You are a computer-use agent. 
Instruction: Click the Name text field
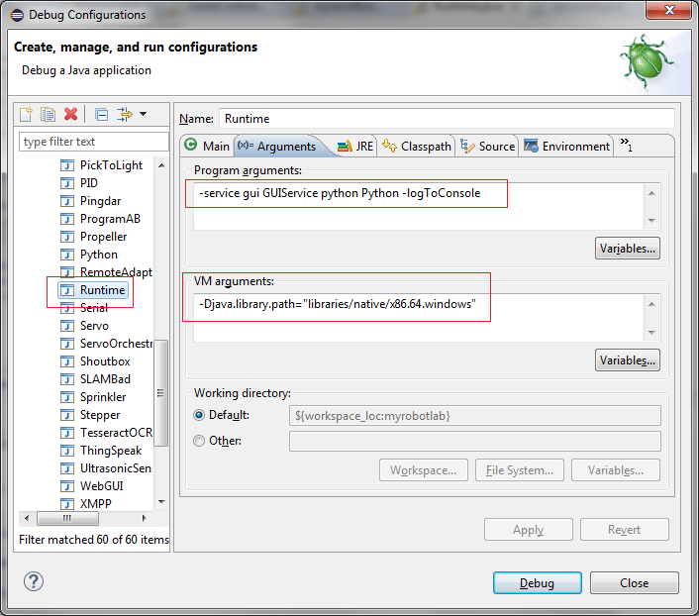coord(445,119)
